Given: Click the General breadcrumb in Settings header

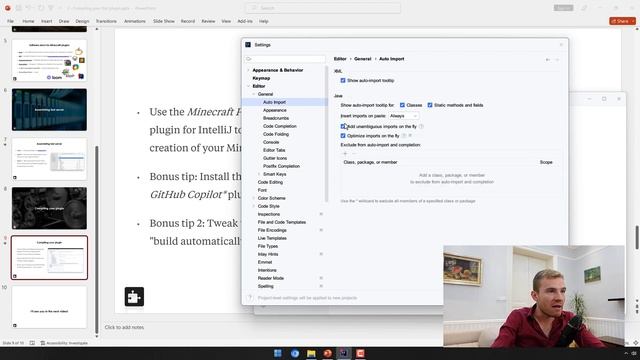Looking at the screenshot, I should click(x=362, y=59).
